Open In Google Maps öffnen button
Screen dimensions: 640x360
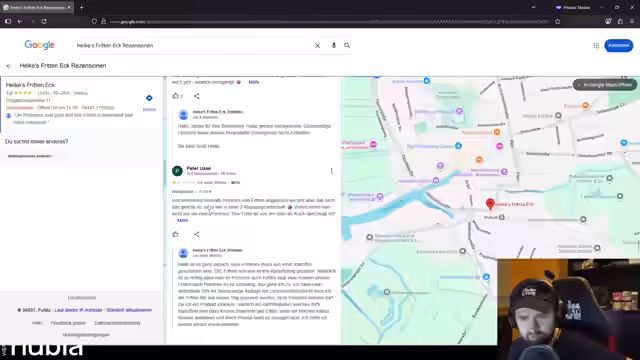605,85
